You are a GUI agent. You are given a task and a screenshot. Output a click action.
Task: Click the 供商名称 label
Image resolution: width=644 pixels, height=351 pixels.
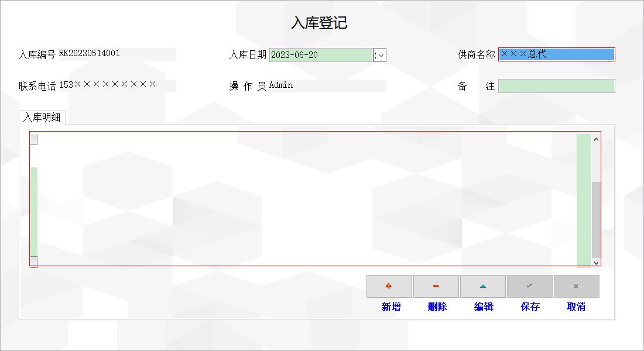click(477, 54)
